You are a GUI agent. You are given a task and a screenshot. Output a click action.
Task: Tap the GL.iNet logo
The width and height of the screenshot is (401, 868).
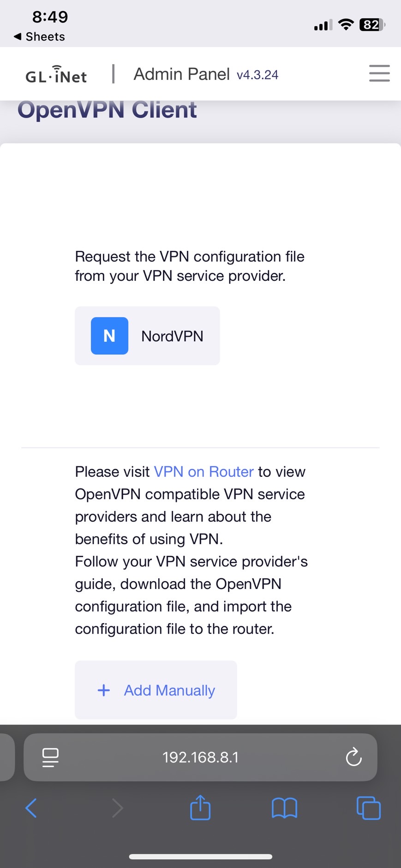[56, 74]
